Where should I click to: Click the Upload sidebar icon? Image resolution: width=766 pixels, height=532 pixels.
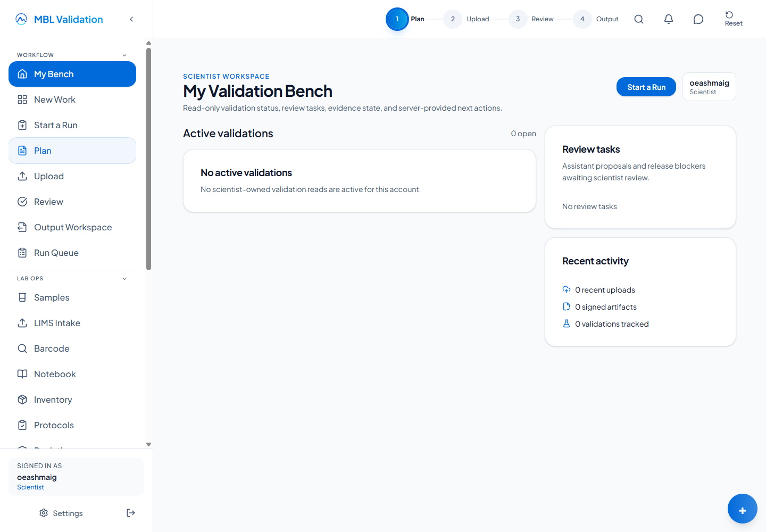tap(22, 176)
